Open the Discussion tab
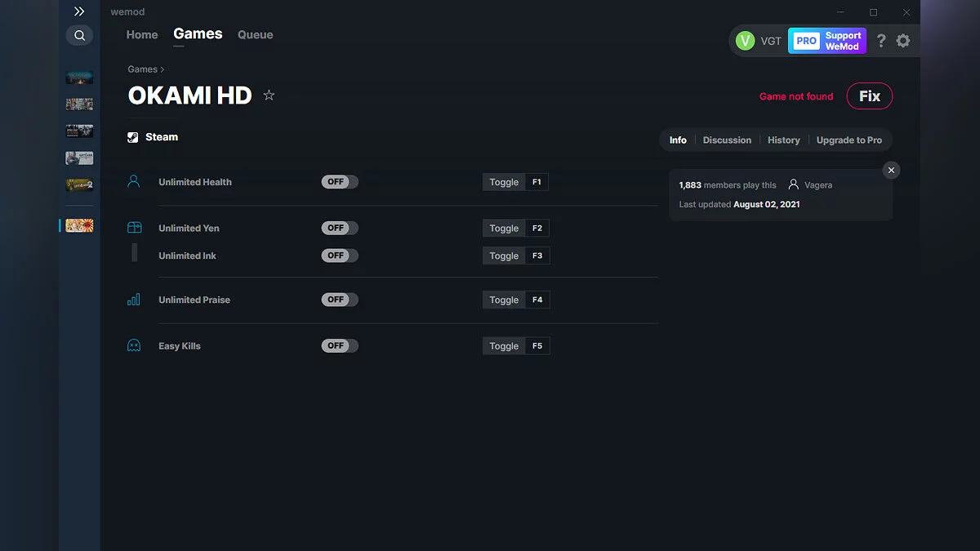The image size is (980, 551). [727, 140]
